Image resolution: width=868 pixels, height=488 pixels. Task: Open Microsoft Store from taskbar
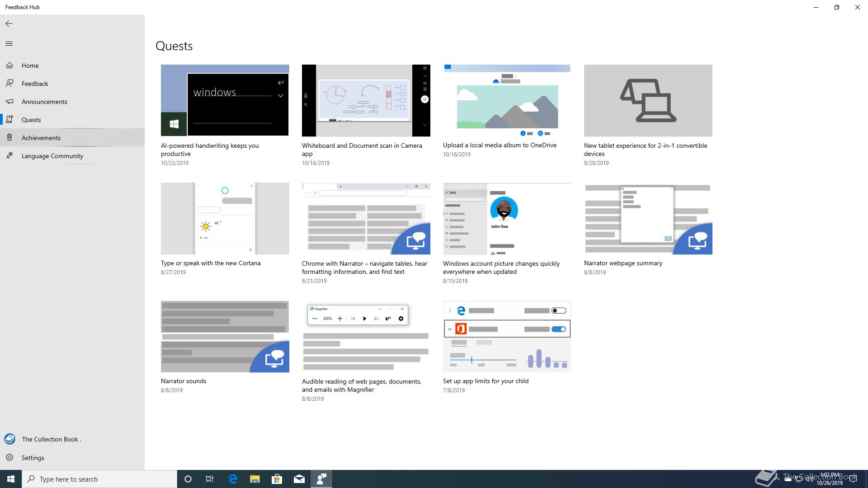277,479
